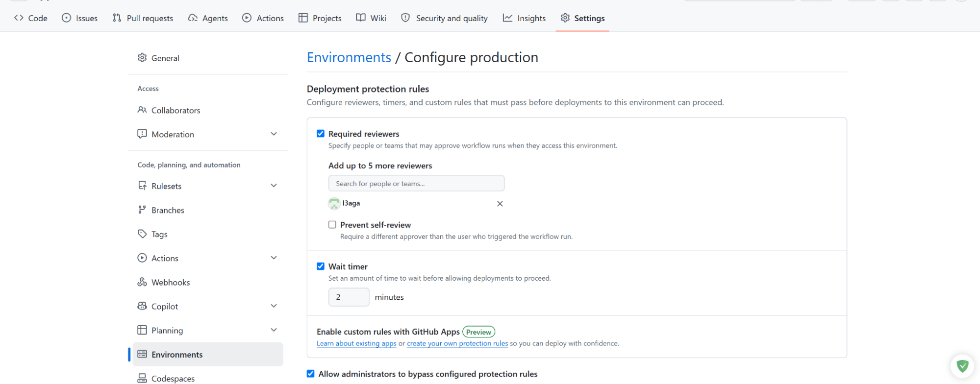Expand the Moderation section chevron
This screenshot has width=980, height=384.
point(274,134)
